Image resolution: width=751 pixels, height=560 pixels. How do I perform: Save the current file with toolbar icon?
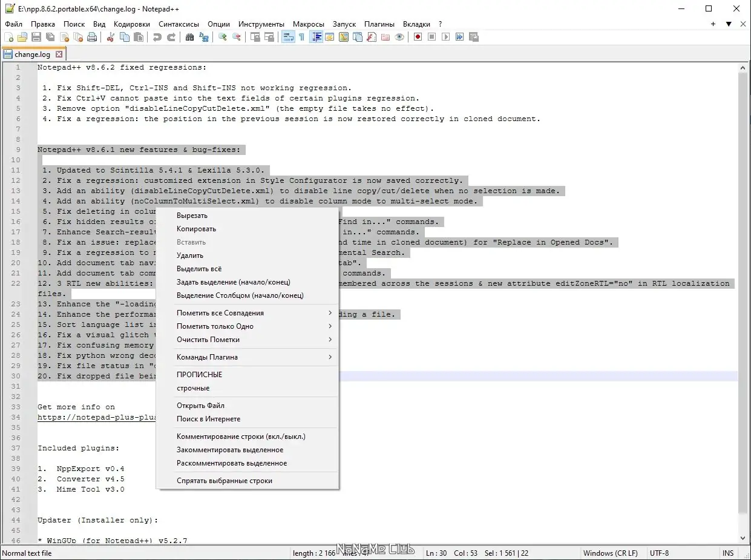click(x=36, y=37)
